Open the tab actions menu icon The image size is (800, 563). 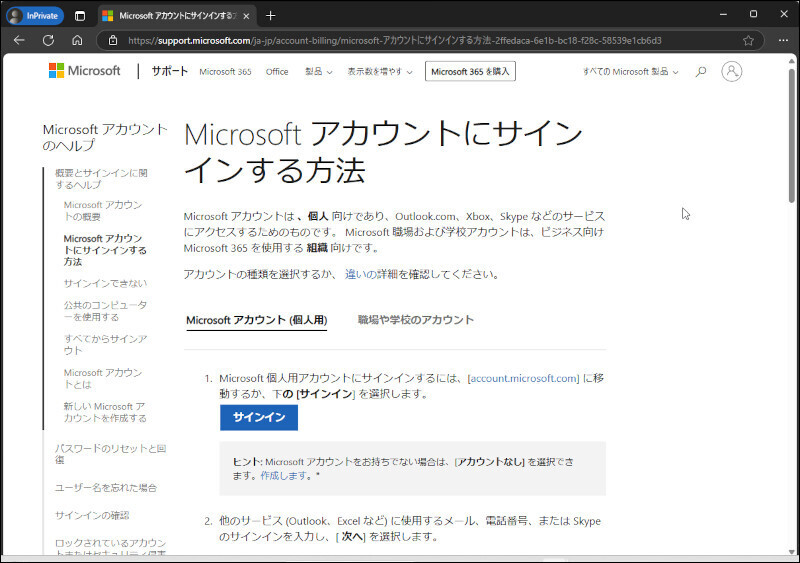tap(80, 16)
